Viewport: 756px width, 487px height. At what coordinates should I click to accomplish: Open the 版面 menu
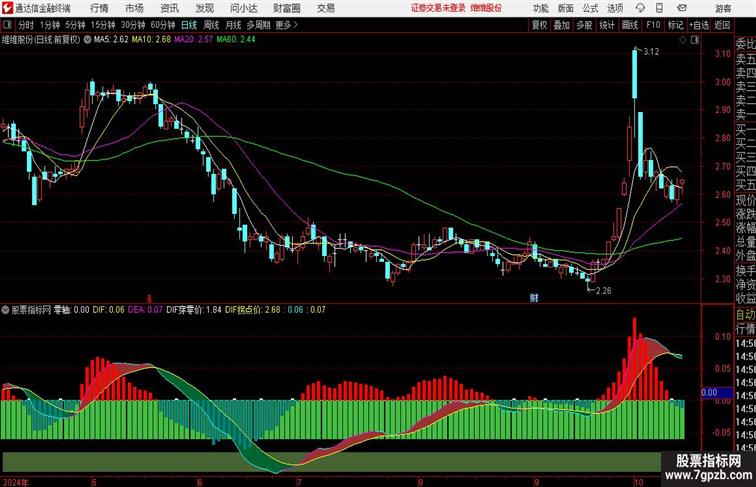(x=565, y=8)
